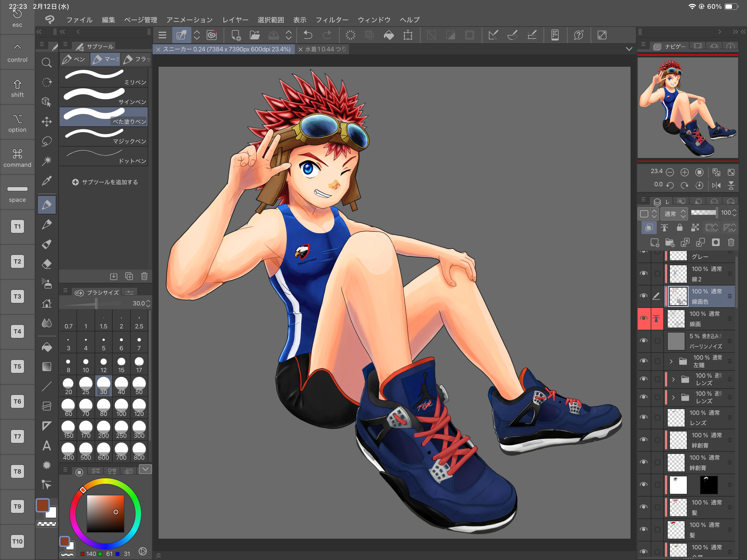Select the Move layer tool

46,122
